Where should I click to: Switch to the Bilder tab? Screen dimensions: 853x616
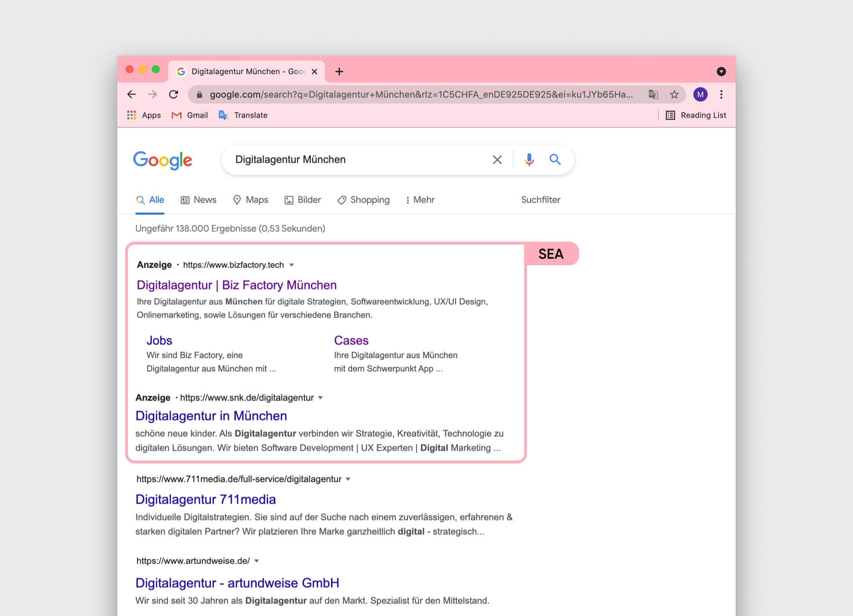click(x=303, y=200)
